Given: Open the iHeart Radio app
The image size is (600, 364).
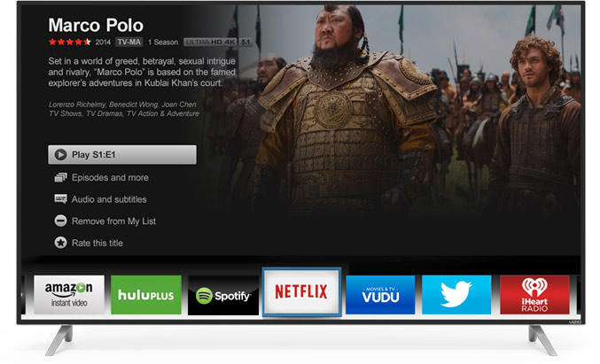Looking at the screenshot, I should [534, 295].
